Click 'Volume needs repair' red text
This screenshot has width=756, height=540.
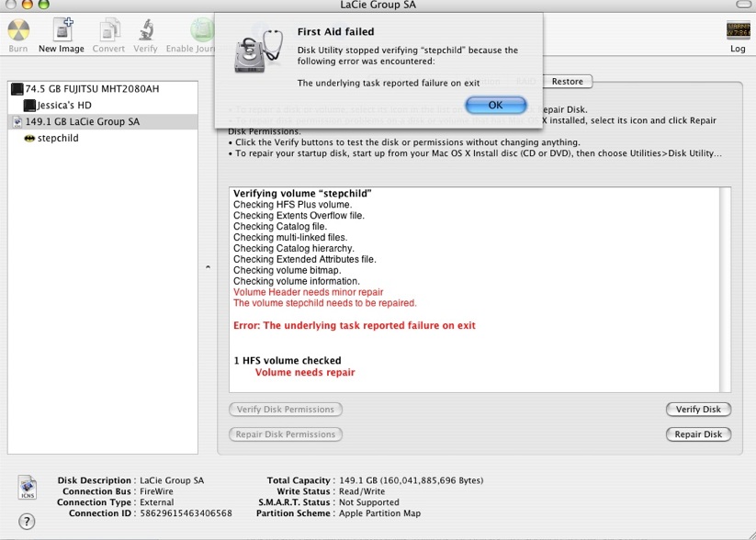pos(305,372)
